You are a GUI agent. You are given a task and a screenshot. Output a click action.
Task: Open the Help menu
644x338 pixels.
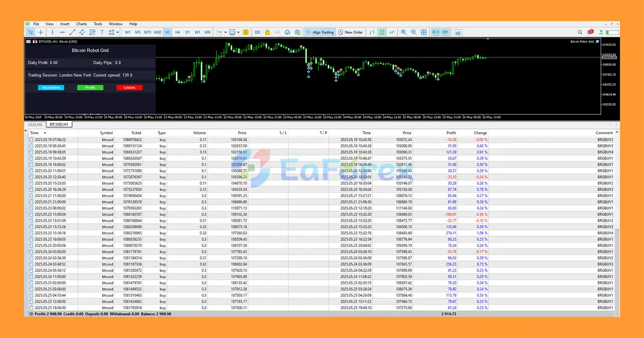[133, 24]
